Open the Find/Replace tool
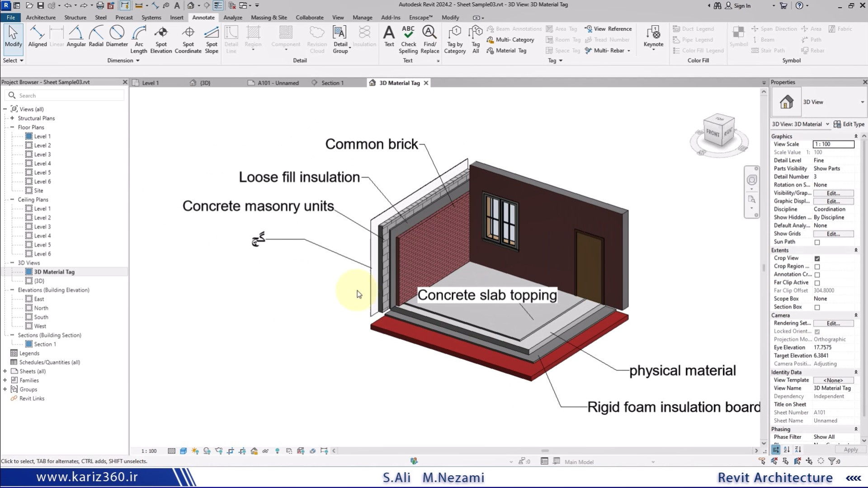Viewport: 868px width, 488px height. click(x=429, y=39)
